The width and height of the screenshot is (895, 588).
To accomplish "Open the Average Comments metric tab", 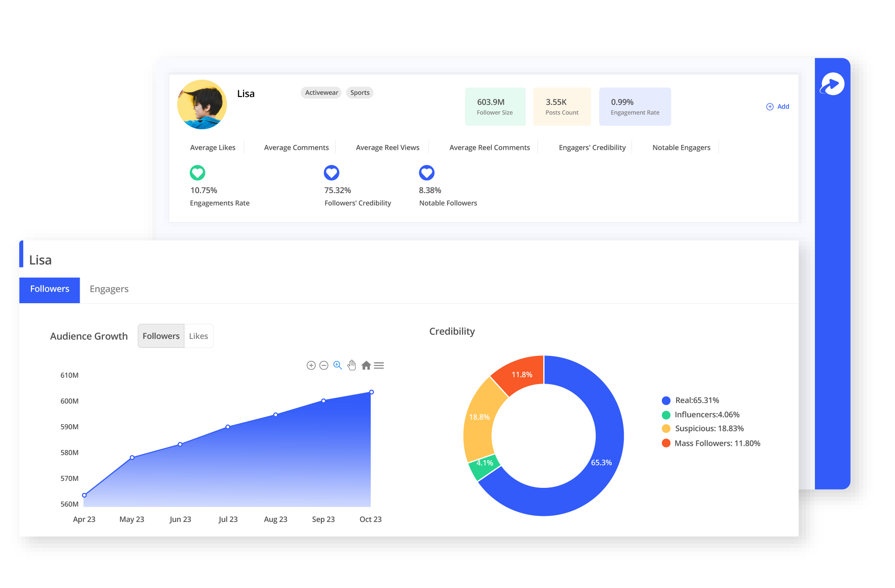I will tap(296, 148).
